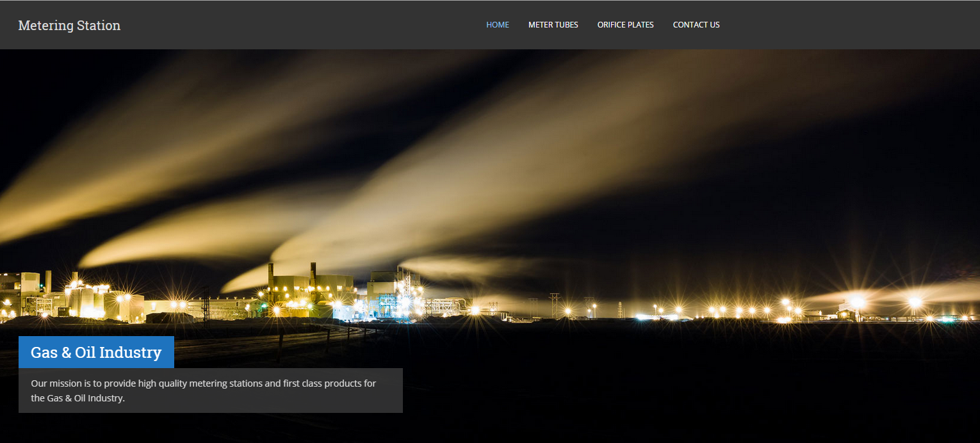
Task: Click the blue Gas & Oil Industry heading
Action: pos(96,352)
